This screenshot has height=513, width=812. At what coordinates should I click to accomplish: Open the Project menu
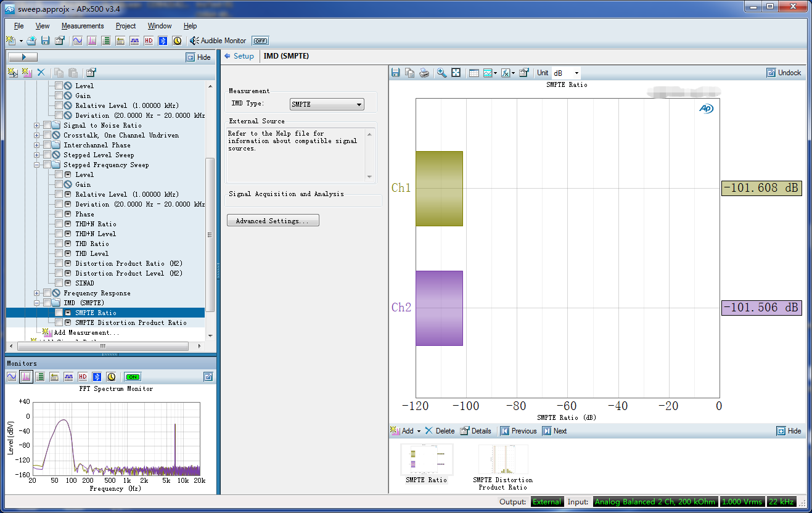[126, 26]
